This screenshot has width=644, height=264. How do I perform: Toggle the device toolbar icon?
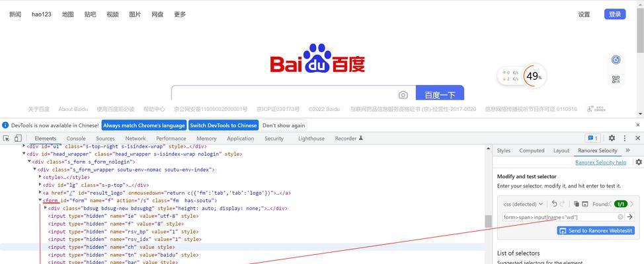[18, 138]
